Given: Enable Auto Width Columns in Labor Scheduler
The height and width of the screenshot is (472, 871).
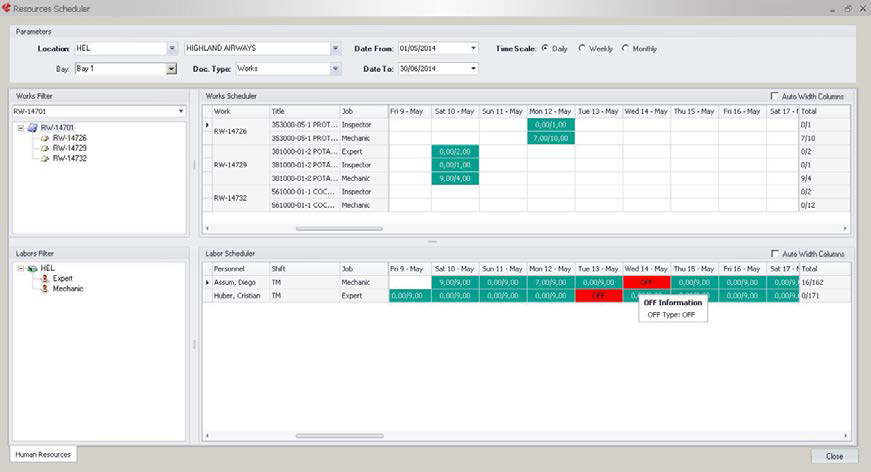Looking at the screenshot, I should [x=775, y=254].
